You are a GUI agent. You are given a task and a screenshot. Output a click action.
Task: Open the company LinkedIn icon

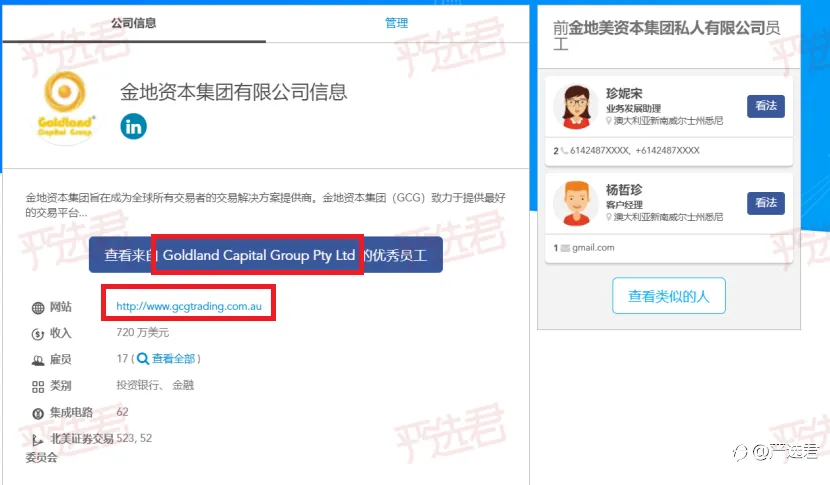133,127
